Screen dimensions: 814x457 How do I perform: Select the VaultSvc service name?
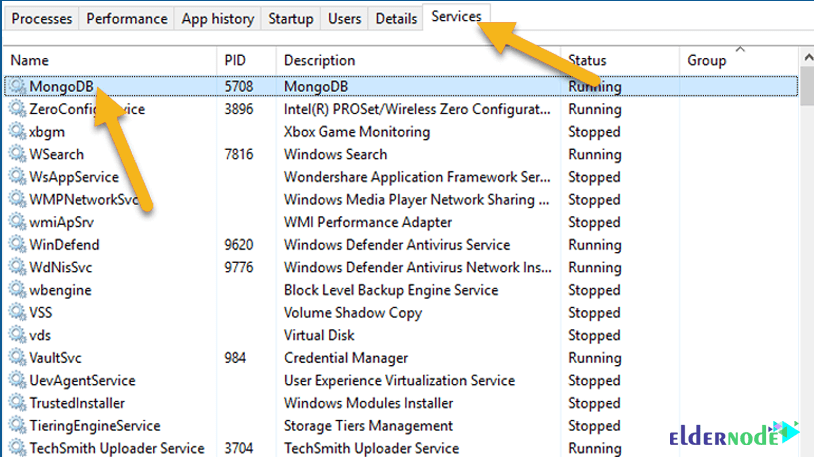(x=56, y=357)
